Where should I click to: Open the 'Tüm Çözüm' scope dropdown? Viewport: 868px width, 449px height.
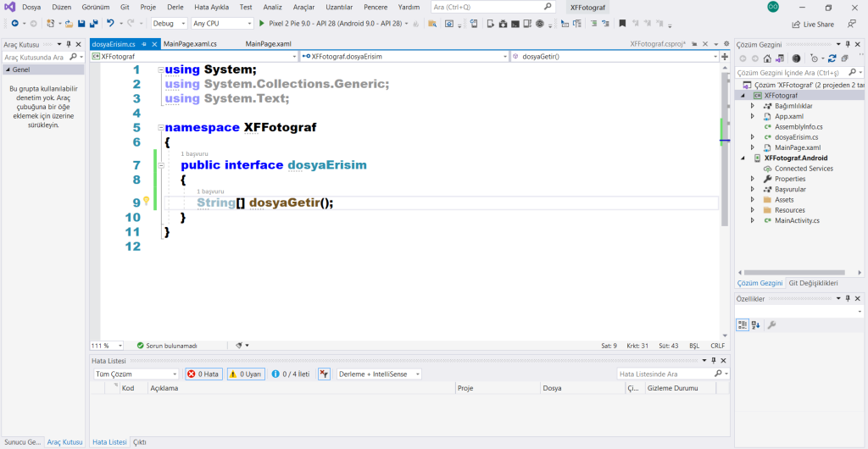coord(136,374)
